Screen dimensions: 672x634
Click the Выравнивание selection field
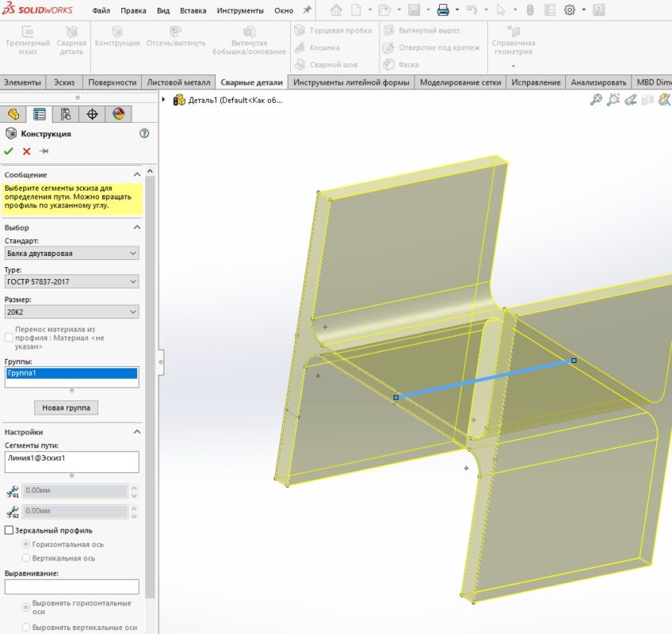tap(71, 587)
